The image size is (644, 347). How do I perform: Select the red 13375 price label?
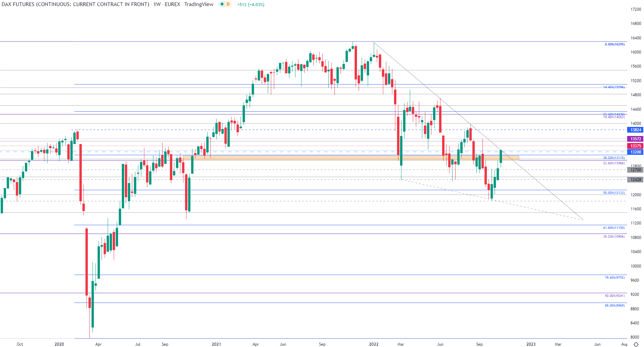click(635, 146)
